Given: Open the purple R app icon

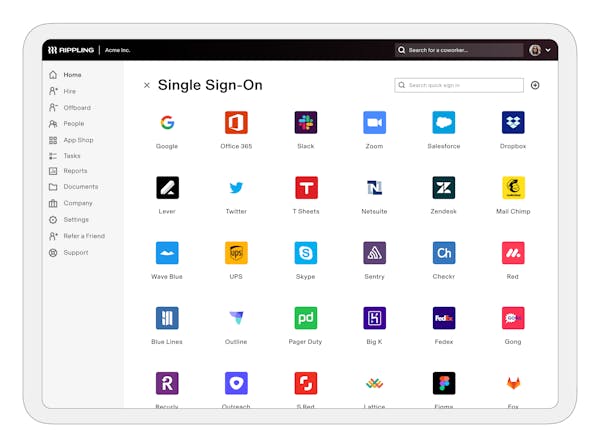Looking at the screenshot, I should coord(167,383).
